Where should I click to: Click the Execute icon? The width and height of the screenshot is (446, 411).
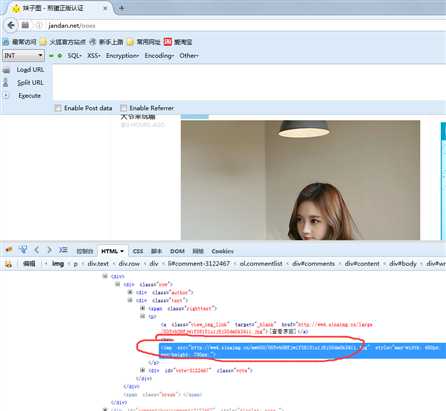tap(6, 96)
